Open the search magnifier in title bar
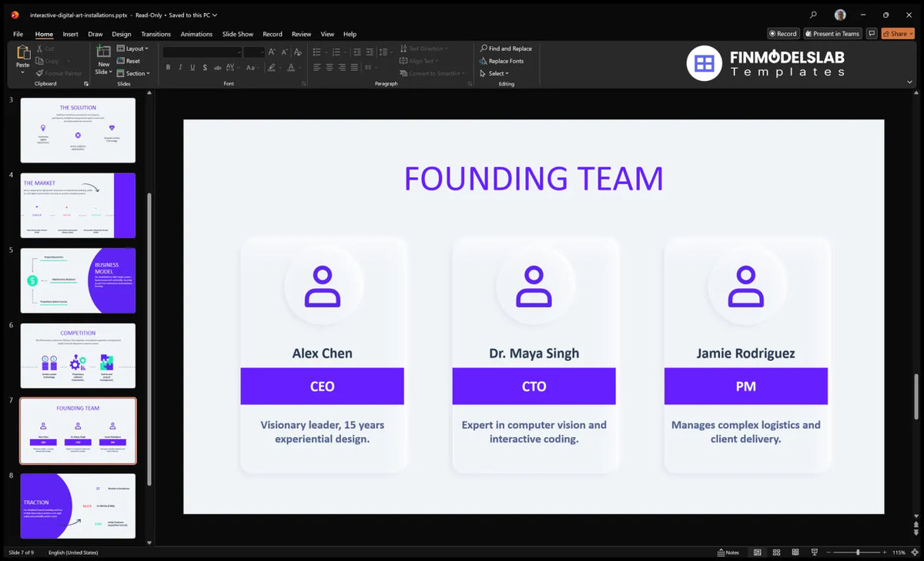Image resolution: width=924 pixels, height=561 pixels. point(814,15)
